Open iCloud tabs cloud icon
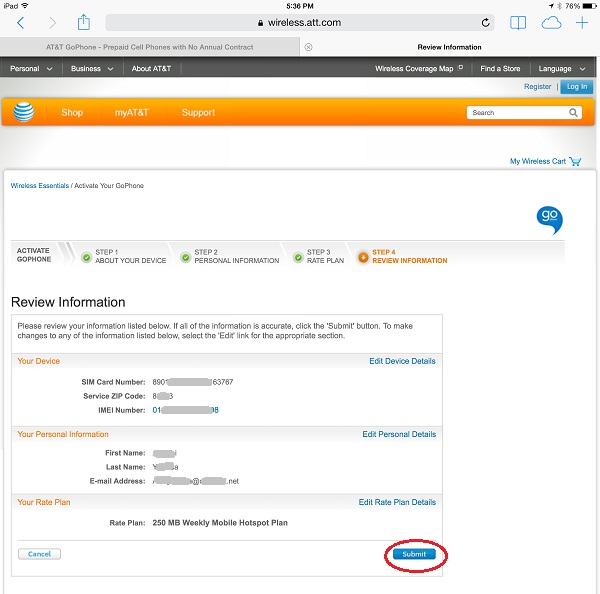Screen dimensions: 600x594 pyautogui.click(x=551, y=23)
